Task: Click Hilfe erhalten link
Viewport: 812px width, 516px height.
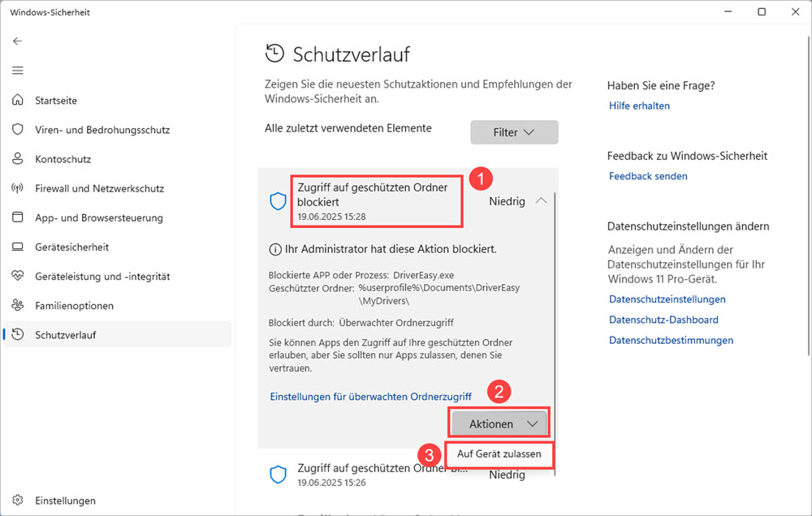Action: 640,105
